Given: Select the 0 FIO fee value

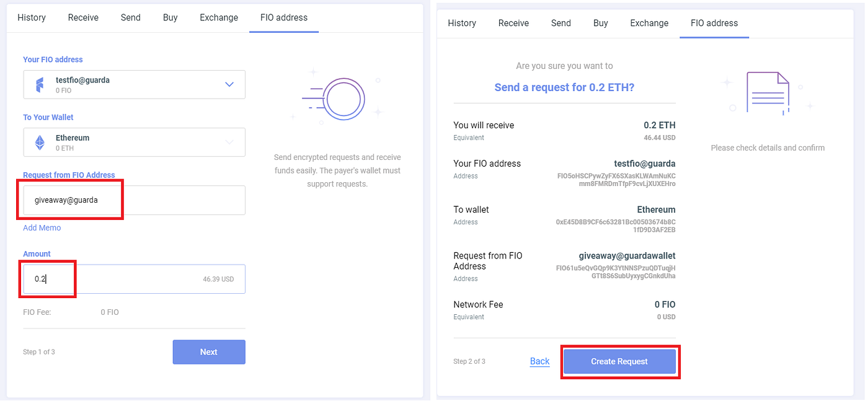Looking at the screenshot, I should [110, 312].
